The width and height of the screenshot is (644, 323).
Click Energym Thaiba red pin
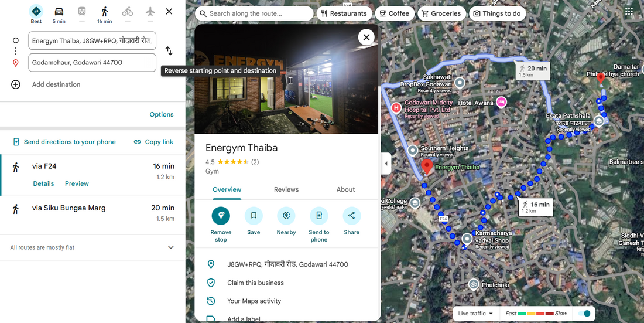tap(427, 166)
